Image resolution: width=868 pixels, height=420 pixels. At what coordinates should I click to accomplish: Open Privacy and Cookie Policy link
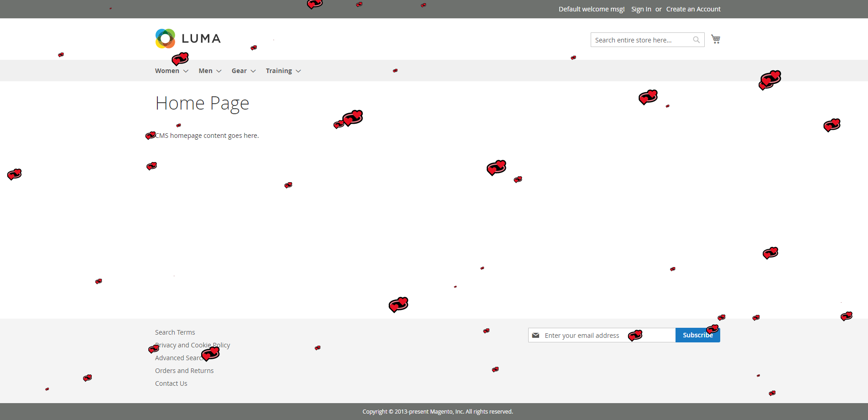click(192, 345)
